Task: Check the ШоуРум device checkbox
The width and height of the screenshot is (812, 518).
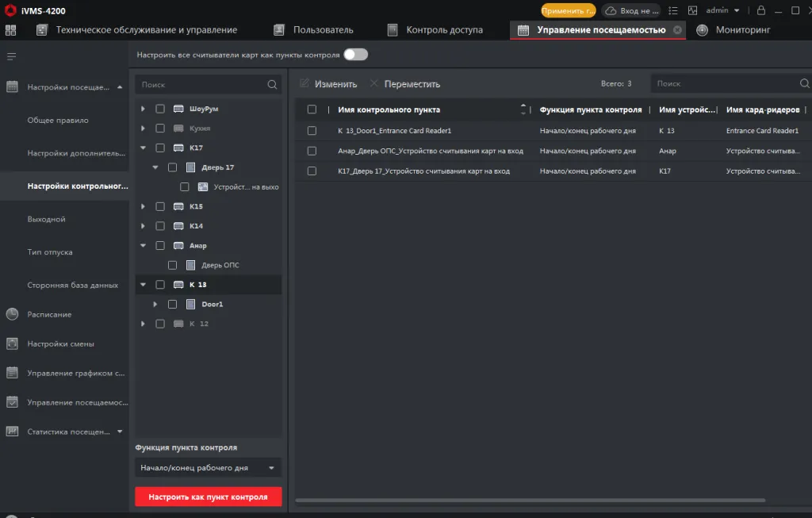Action: pos(160,109)
